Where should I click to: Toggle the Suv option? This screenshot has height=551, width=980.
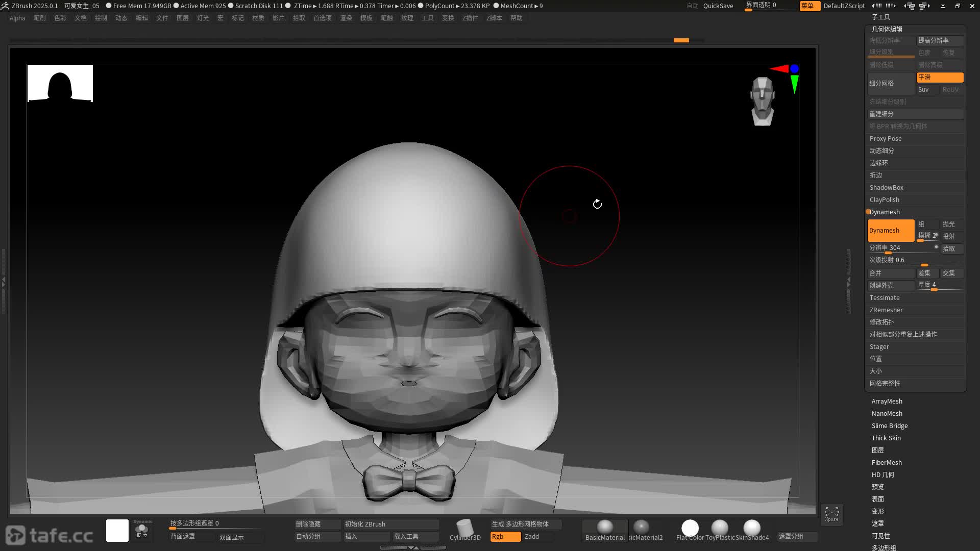click(x=927, y=90)
